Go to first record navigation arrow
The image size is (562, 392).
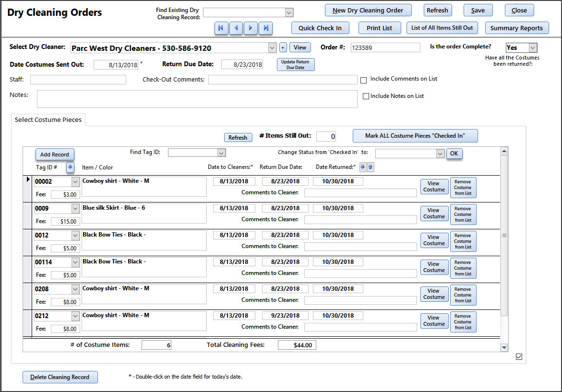(x=221, y=28)
